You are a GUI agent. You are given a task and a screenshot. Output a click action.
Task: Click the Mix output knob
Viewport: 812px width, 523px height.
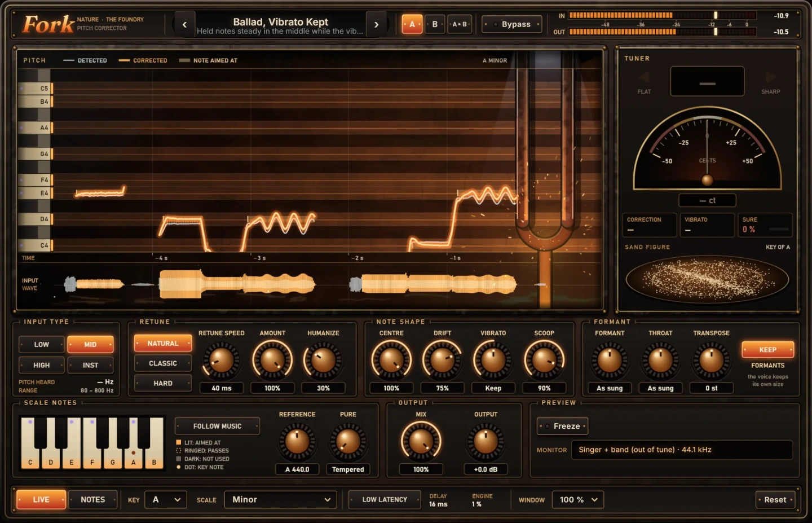coord(421,441)
